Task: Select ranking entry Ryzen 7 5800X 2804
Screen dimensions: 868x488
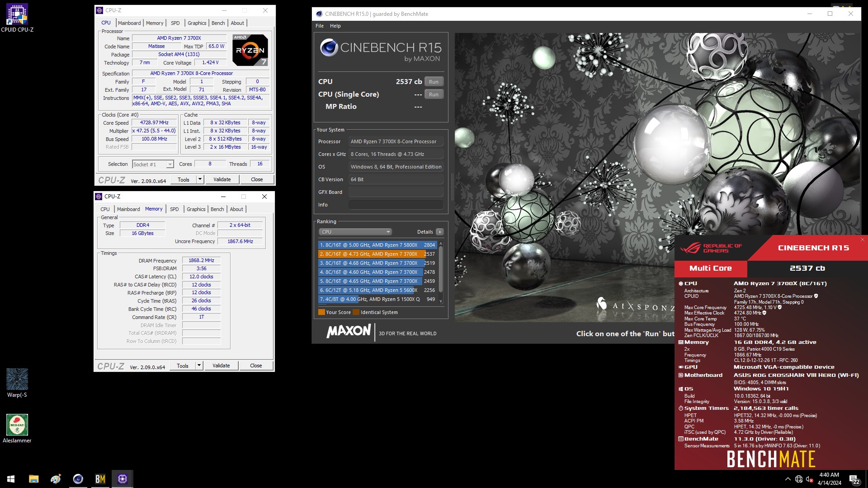Action: (377, 245)
